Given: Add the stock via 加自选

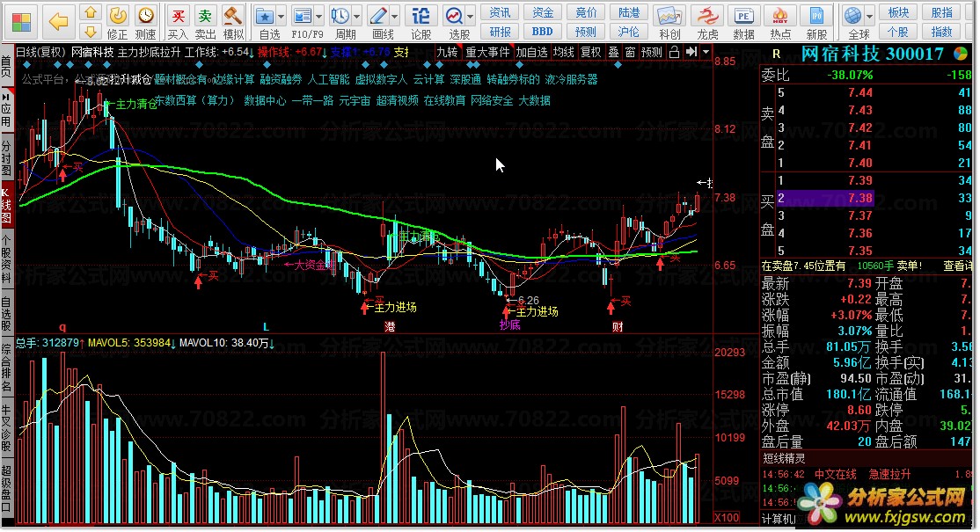Looking at the screenshot, I should click(532, 53).
